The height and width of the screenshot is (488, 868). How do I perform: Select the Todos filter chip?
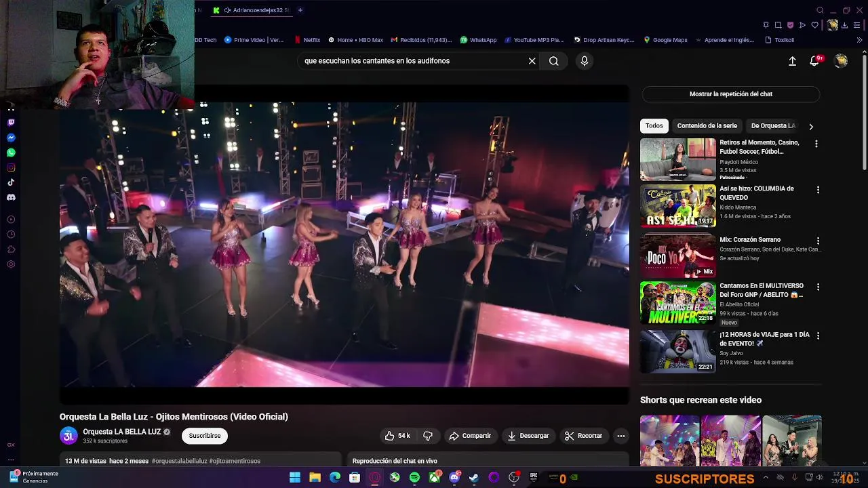[654, 126]
